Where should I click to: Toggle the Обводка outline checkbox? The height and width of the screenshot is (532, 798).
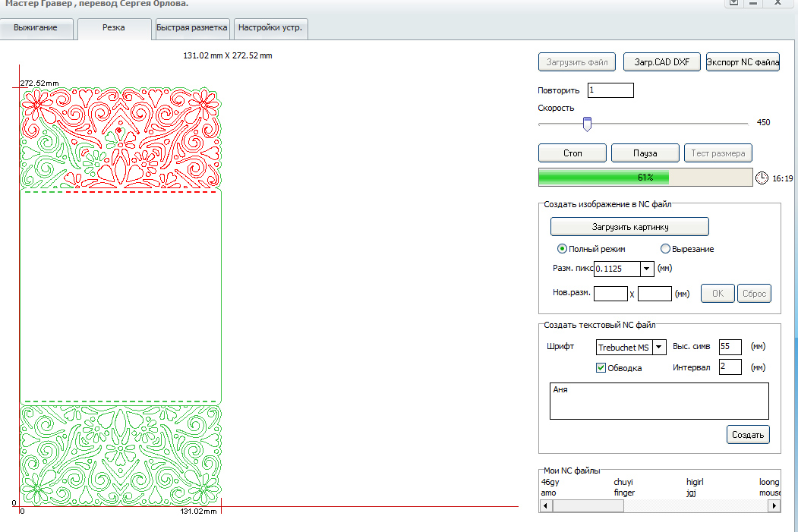click(601, 368)
